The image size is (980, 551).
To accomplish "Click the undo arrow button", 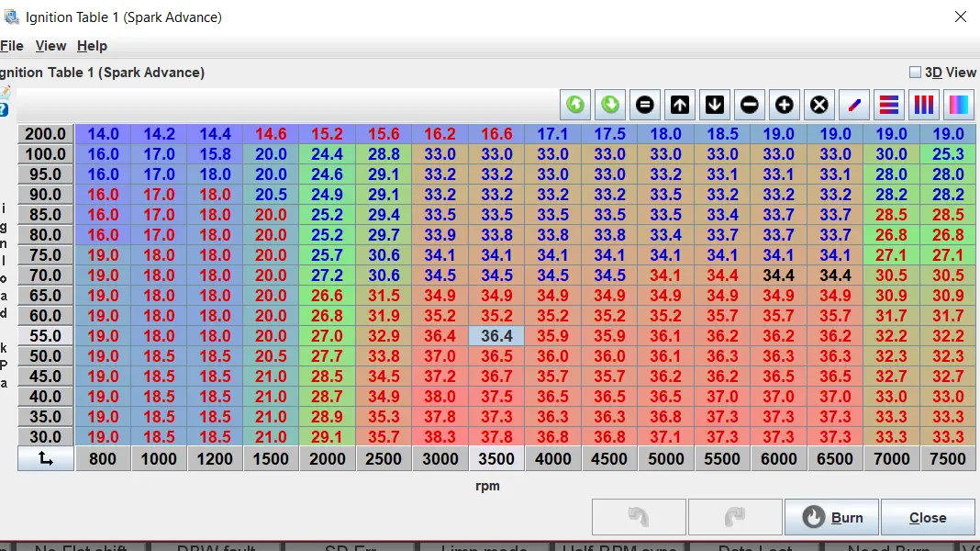I will (639, 517).
